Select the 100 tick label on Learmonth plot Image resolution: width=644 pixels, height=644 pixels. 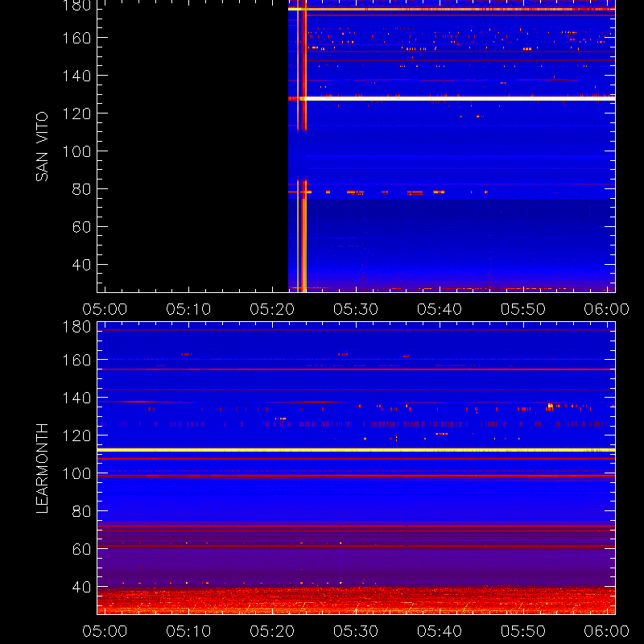(76, 473)
